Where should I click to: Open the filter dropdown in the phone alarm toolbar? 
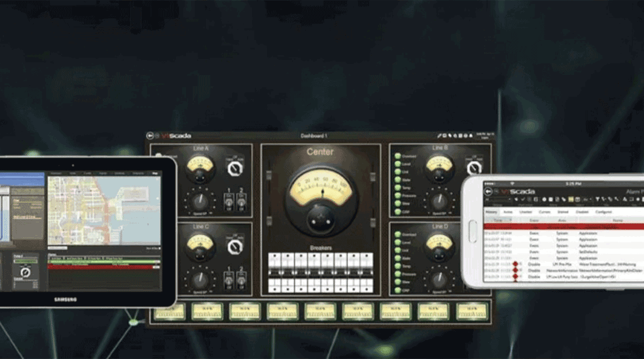(x=498, y=200)
